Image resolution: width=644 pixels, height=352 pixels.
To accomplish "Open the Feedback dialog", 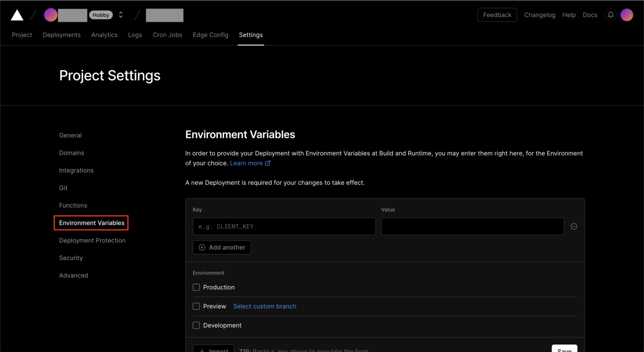I will coord(497,15).
